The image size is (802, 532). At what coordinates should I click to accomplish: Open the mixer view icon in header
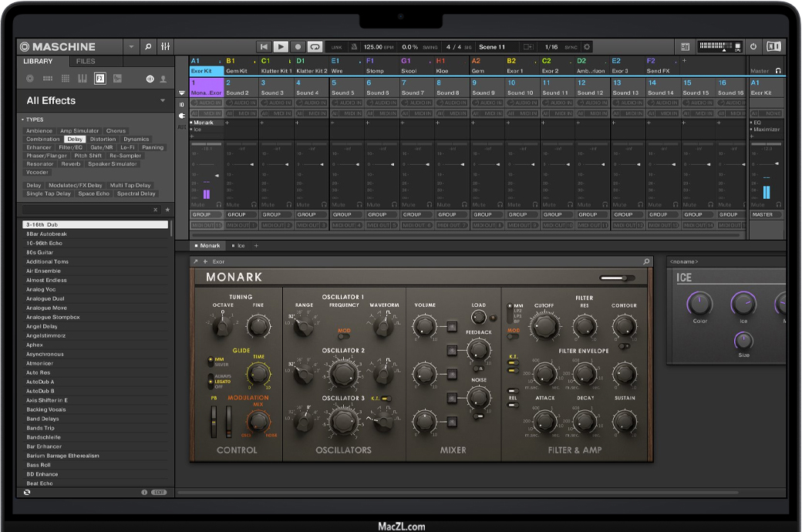(x=165, y=47)
